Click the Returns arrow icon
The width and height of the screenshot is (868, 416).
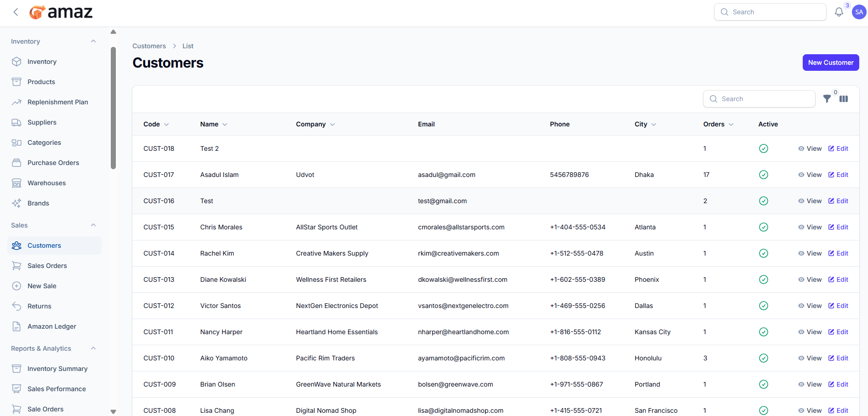point(17,306)
